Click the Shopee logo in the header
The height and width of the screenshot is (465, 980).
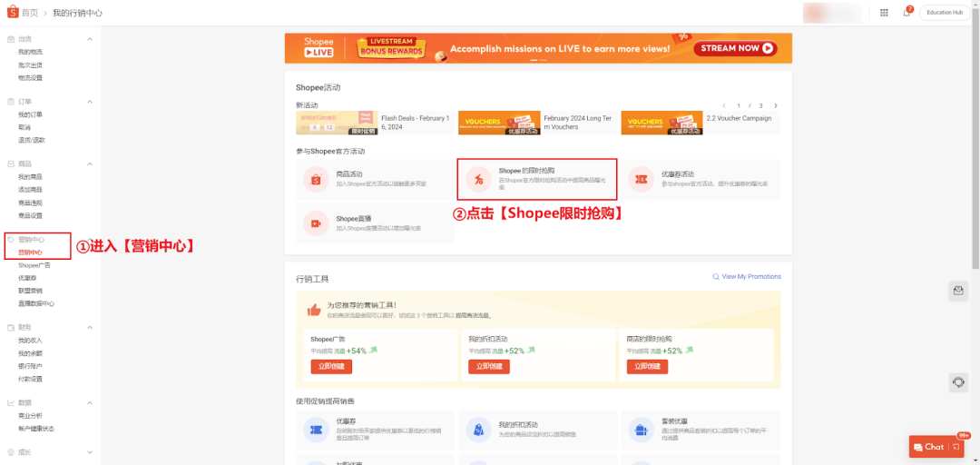click(13, 12)
